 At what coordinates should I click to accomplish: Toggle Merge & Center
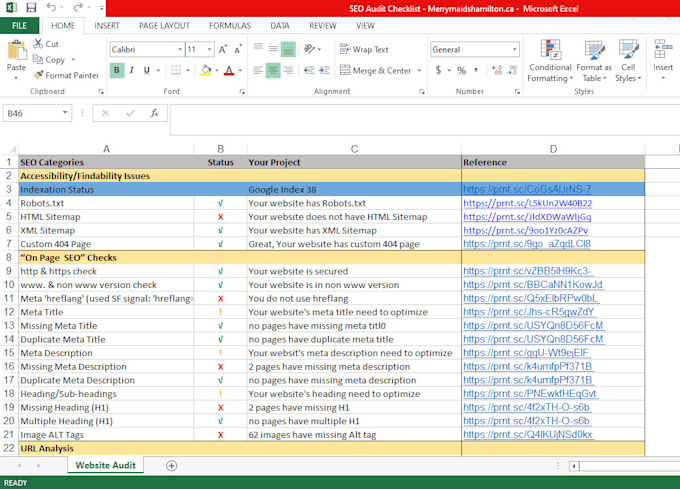point(376,70)
